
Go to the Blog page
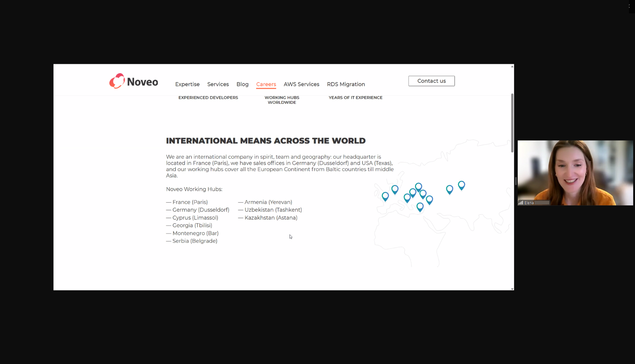[242, 84]
